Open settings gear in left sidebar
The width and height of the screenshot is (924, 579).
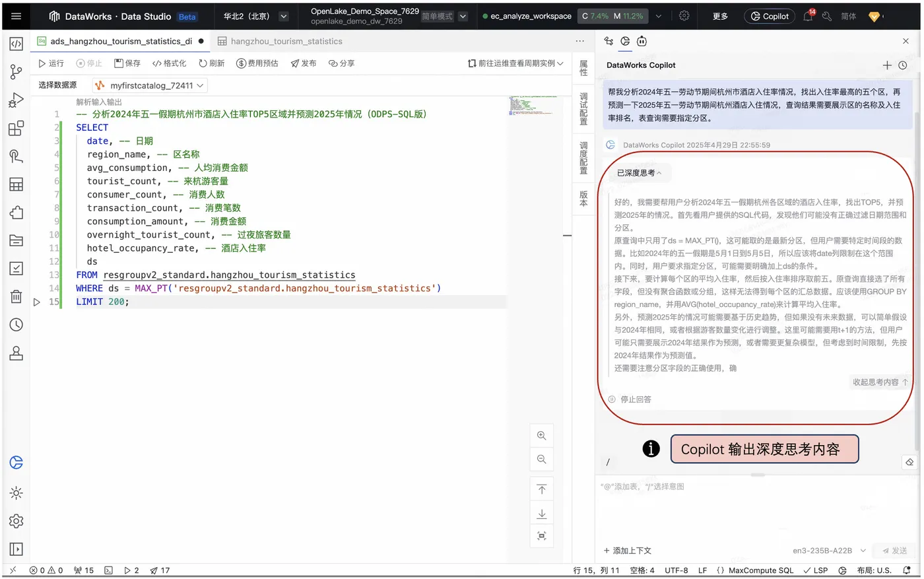click(x=16, y=521)
